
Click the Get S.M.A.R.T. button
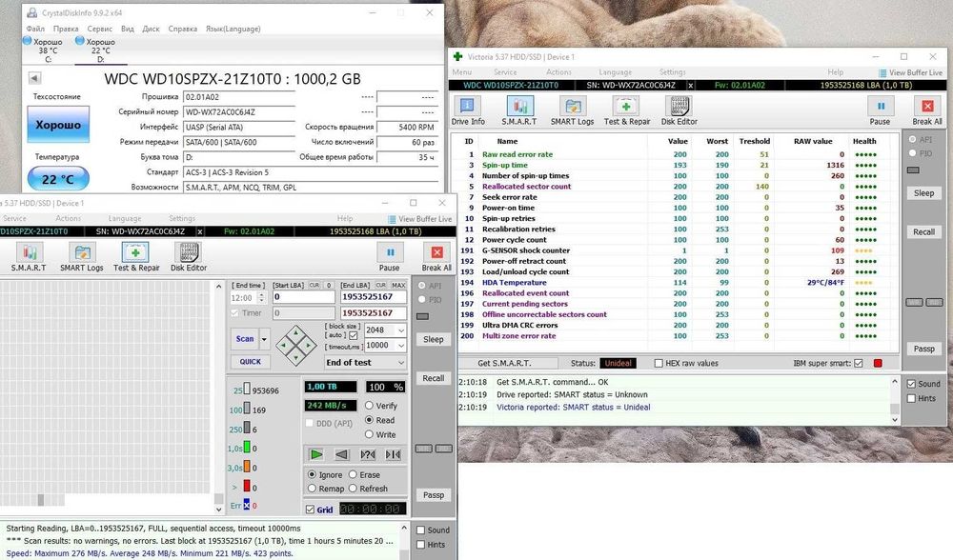point(504,363)
